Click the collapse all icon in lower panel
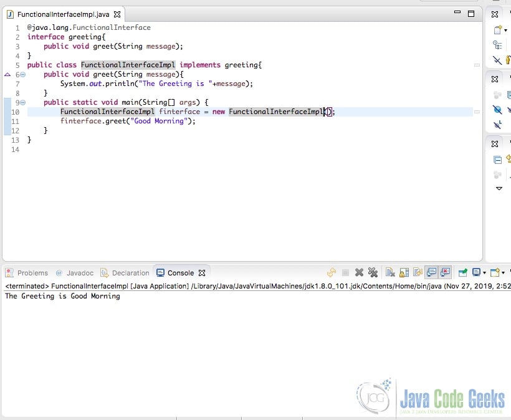 click(x=497, y=160)
